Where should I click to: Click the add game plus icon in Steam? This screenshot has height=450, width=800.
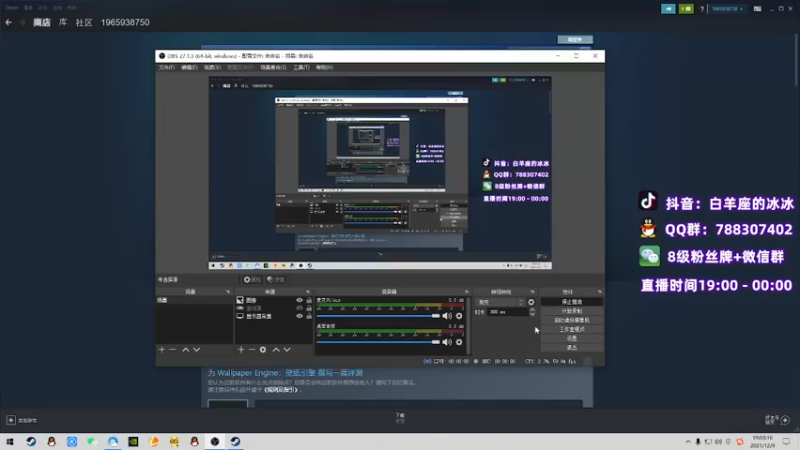11,420
